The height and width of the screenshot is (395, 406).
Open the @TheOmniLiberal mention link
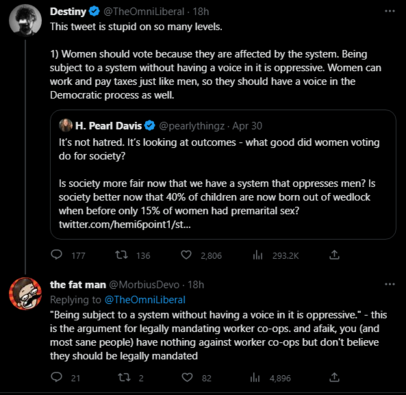coord(145,300)
